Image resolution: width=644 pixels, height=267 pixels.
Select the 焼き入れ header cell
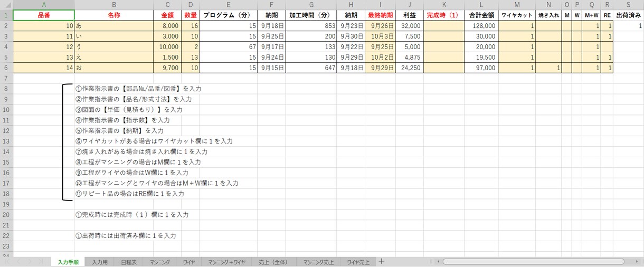(548, 15)
